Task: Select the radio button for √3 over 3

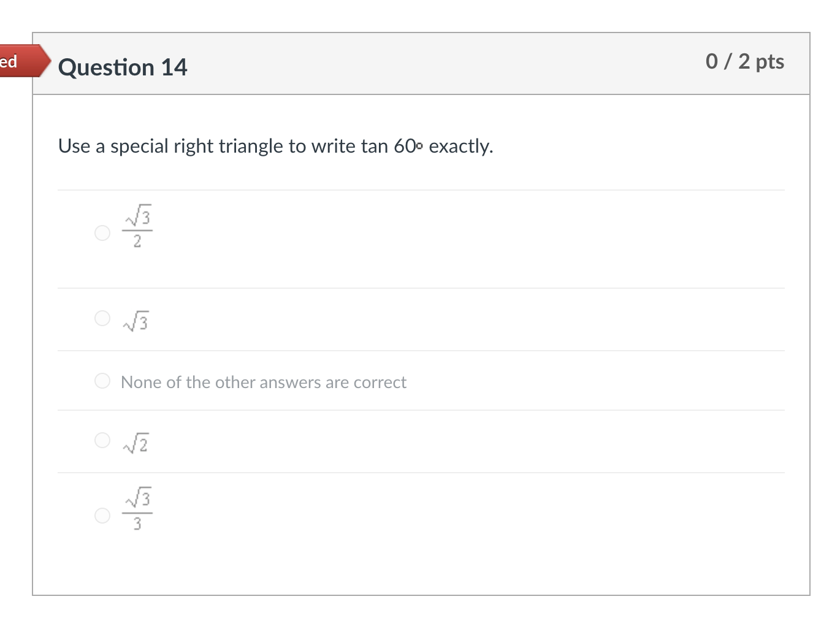Action: point(102,516)
